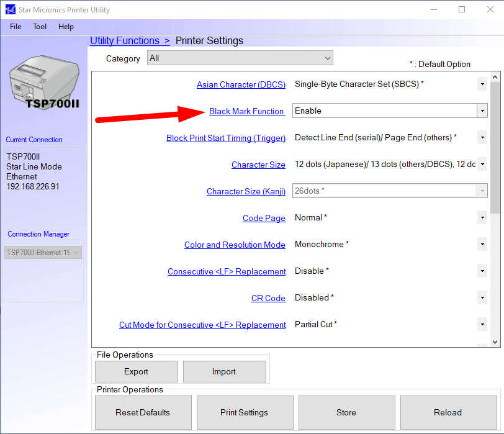Screen dimensions: 504x434
Task: Open the Code Page link
Action: click(x=264, y=218)
